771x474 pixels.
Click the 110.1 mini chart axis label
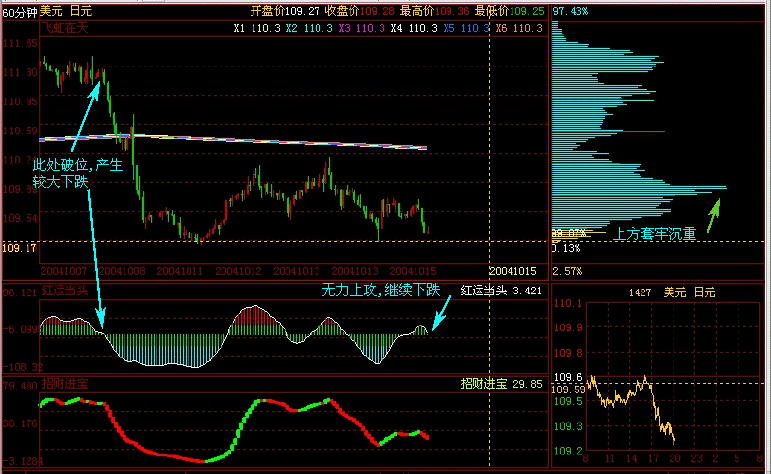pos(568,303)
